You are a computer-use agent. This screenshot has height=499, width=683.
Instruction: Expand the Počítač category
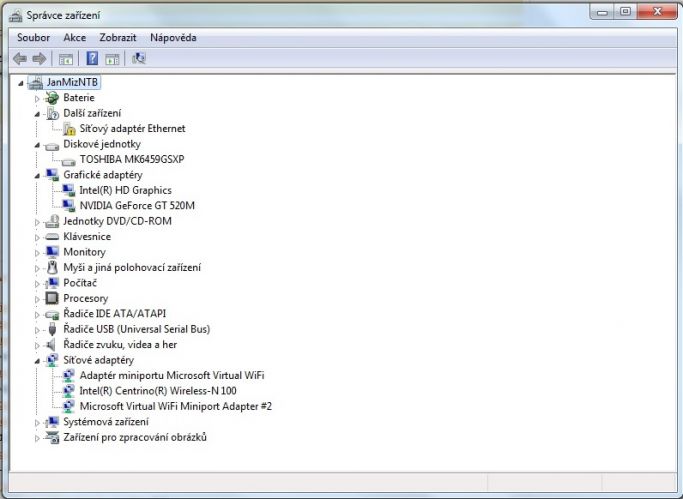(37, 284)
